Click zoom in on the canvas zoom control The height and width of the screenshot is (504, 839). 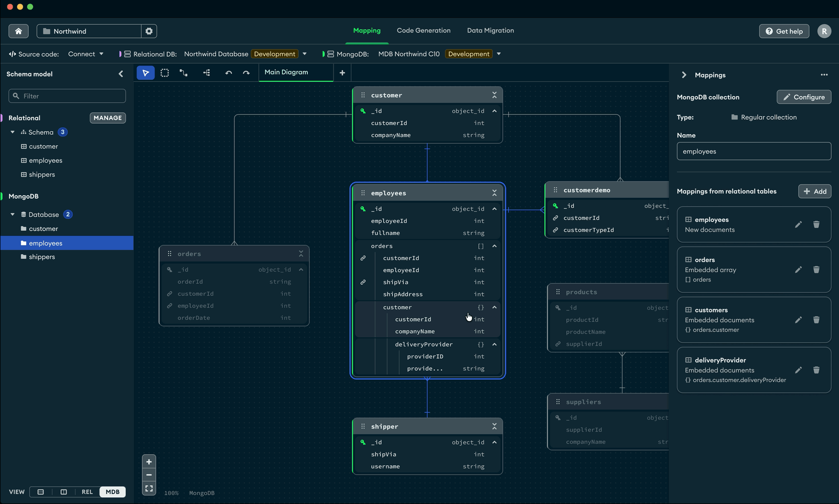click(x=149, y=462)
